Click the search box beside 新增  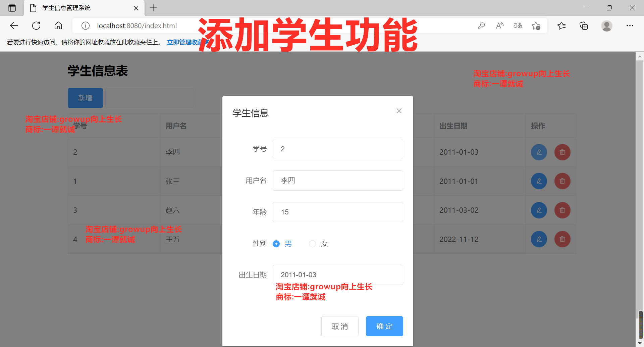pyautogui.click(x=150, y=98)
